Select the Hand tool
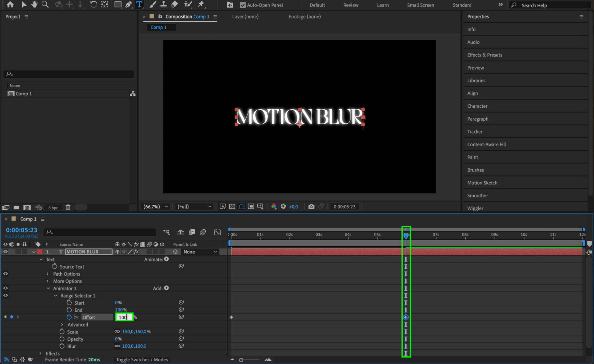 [x=34, y=4]
